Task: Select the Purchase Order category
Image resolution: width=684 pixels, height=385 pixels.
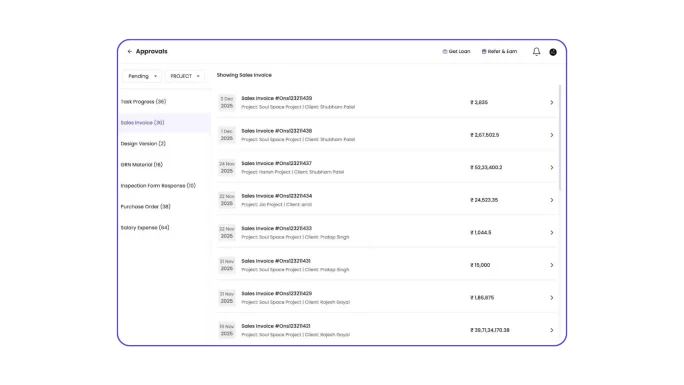Action: pos(145,206)
